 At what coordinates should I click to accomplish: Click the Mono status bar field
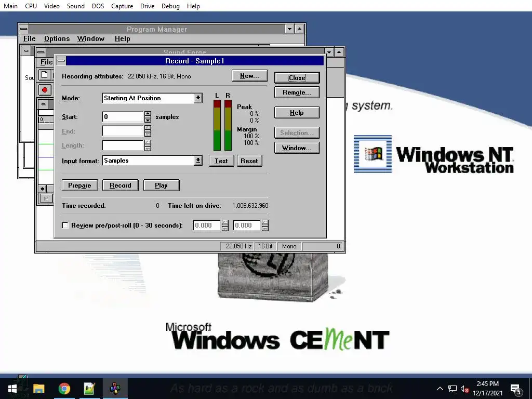(x=289, y=246)
